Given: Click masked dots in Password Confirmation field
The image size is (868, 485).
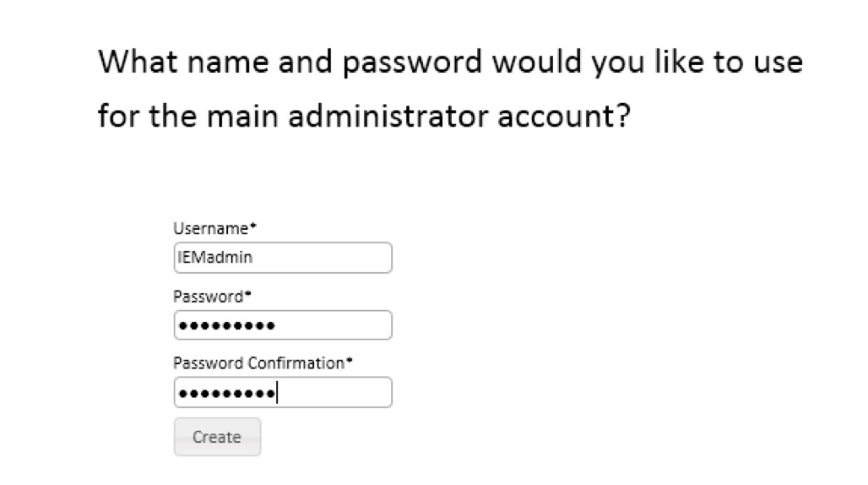Looking at the screenshot, I should (x=225, y=394).
